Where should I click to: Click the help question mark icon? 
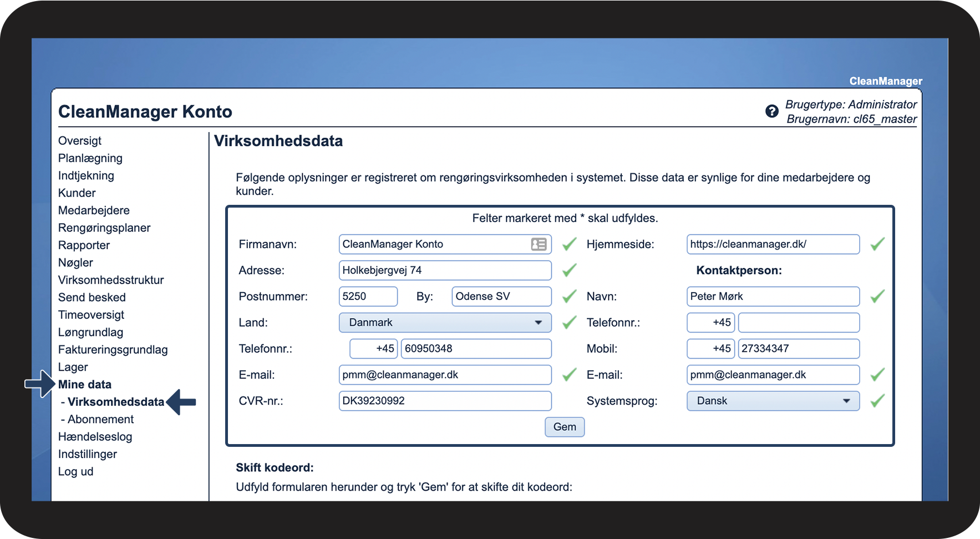pyautogui.click(x=771, y=112)
